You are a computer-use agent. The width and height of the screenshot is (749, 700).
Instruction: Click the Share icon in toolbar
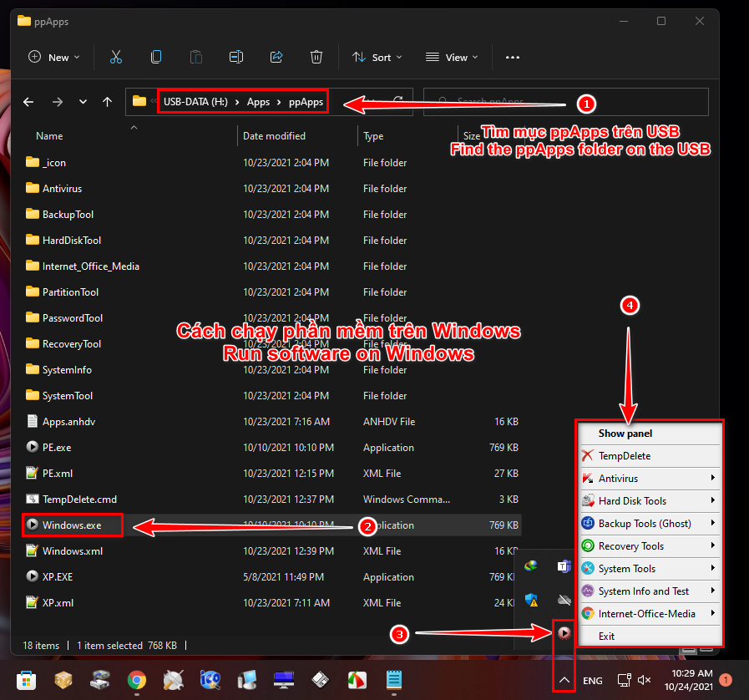tap(276, 57)
